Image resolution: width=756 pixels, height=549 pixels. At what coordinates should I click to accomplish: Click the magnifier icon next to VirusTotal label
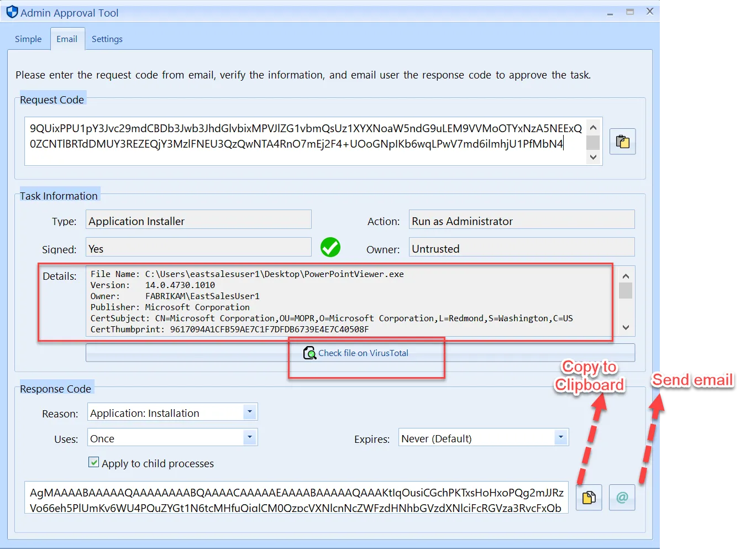point(310,353)
